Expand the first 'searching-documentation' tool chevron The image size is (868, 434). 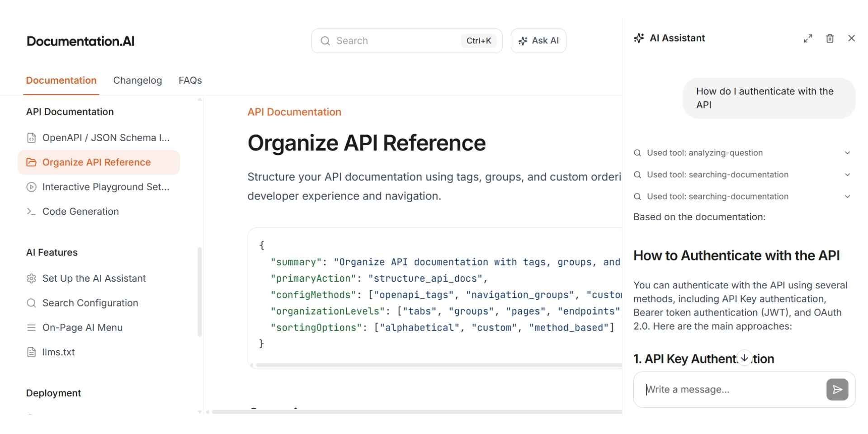(x=848, y=175)
